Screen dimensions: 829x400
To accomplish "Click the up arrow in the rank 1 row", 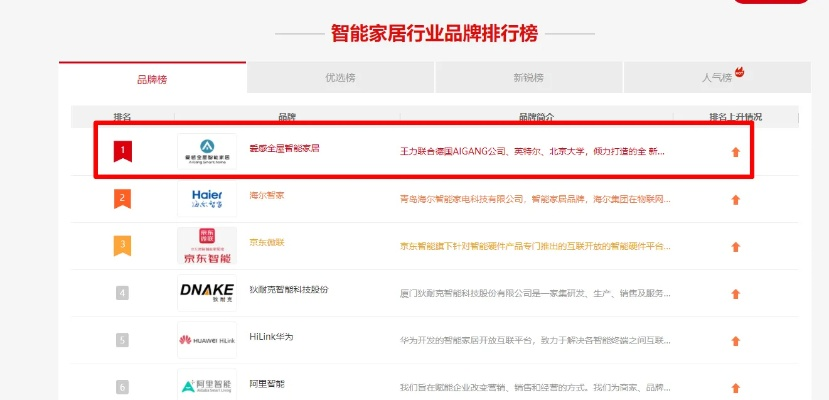I will click(735, 152).
